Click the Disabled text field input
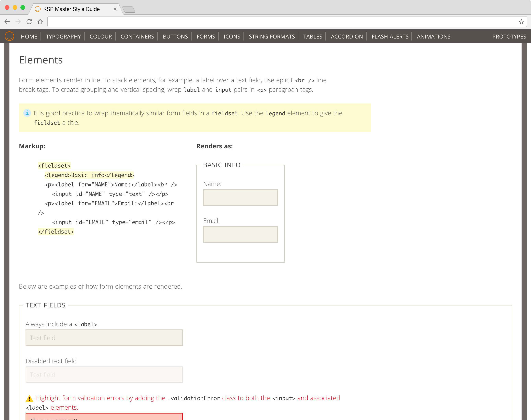Screen dimensions: 531x420 104,374
